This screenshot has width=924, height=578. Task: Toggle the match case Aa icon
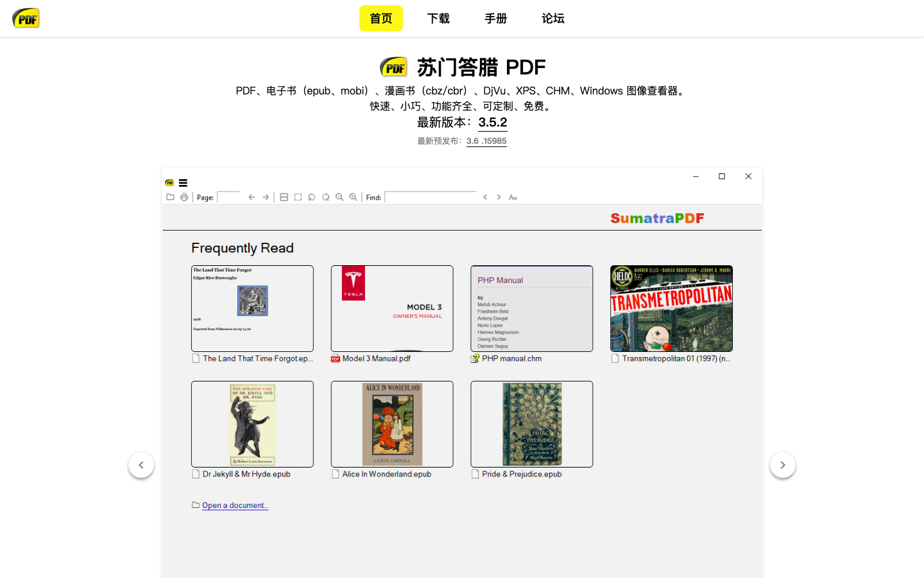click(x=513, y=197)
